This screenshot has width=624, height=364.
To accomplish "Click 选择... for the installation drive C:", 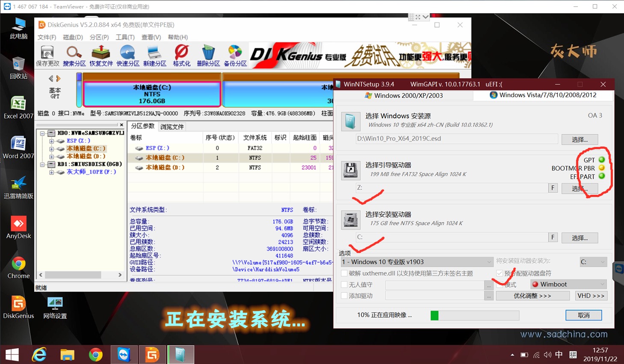I will (x=580, y=238).
